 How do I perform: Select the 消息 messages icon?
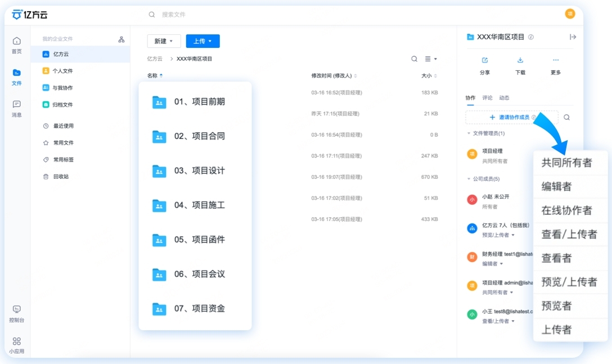(x=16, y=104)
